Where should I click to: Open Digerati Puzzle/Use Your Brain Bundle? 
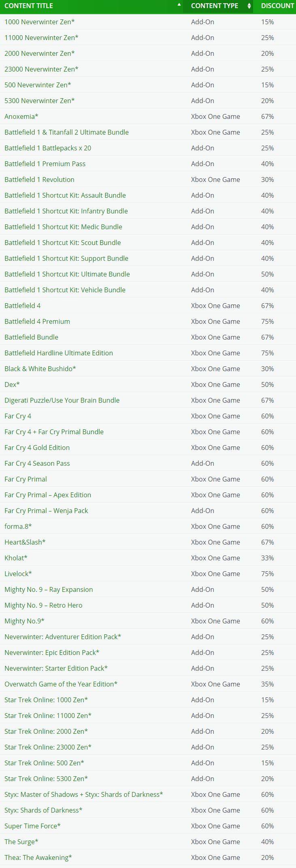point(62,400)
